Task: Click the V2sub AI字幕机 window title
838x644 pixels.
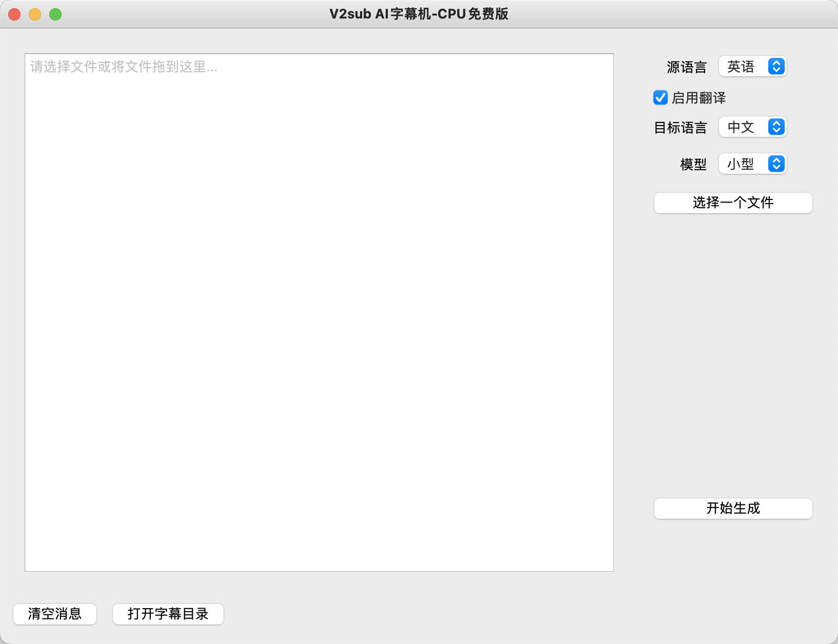Action: click(418, 14)
